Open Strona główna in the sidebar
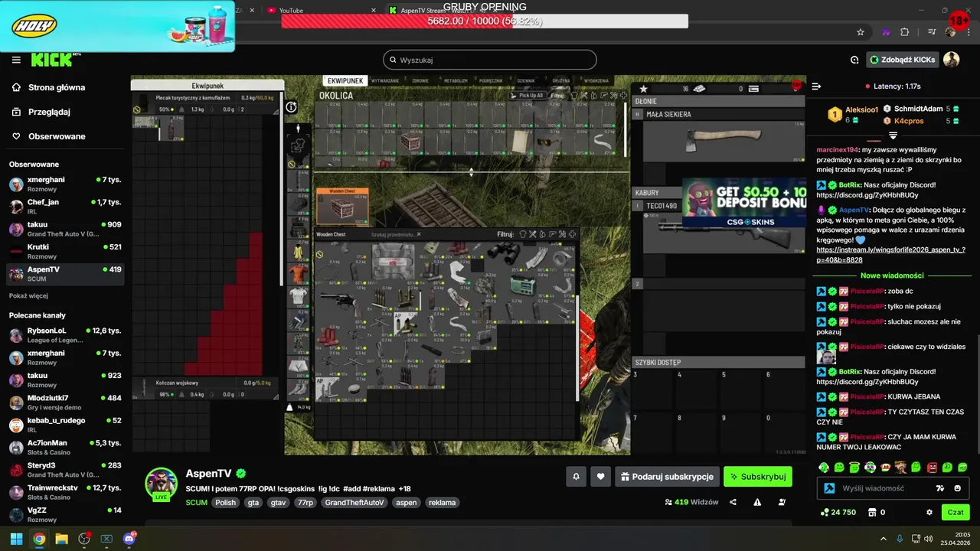 tap(57, 87)
